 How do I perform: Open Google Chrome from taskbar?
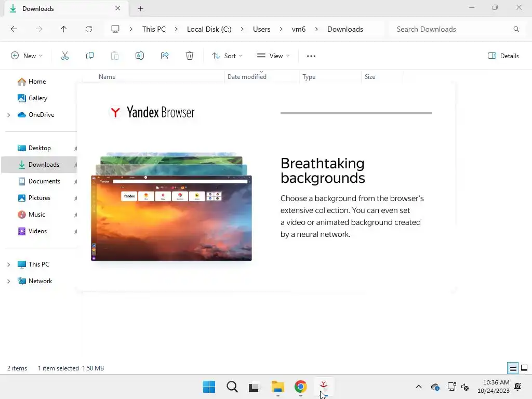click(x=301, y=387)
